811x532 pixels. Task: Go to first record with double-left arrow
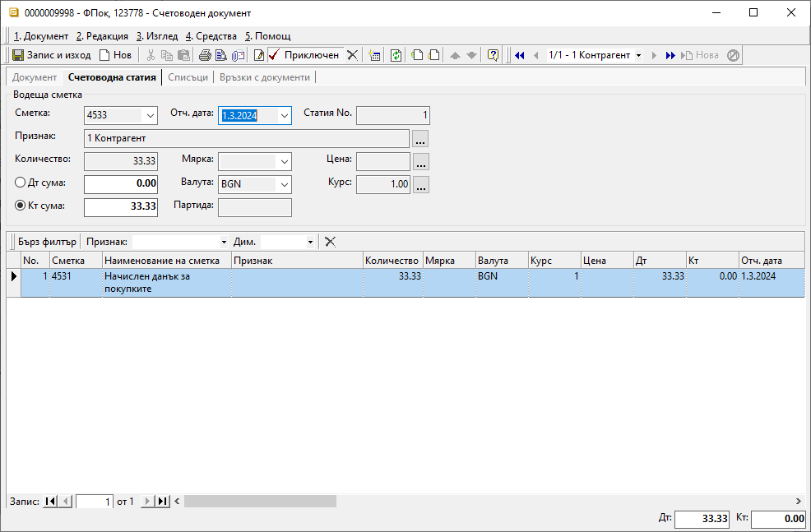click(x=519, y=55)
